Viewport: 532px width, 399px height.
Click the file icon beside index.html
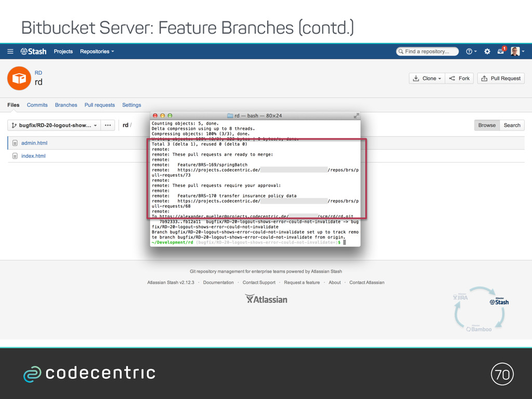pyautogui.click(x=15, y=156)
